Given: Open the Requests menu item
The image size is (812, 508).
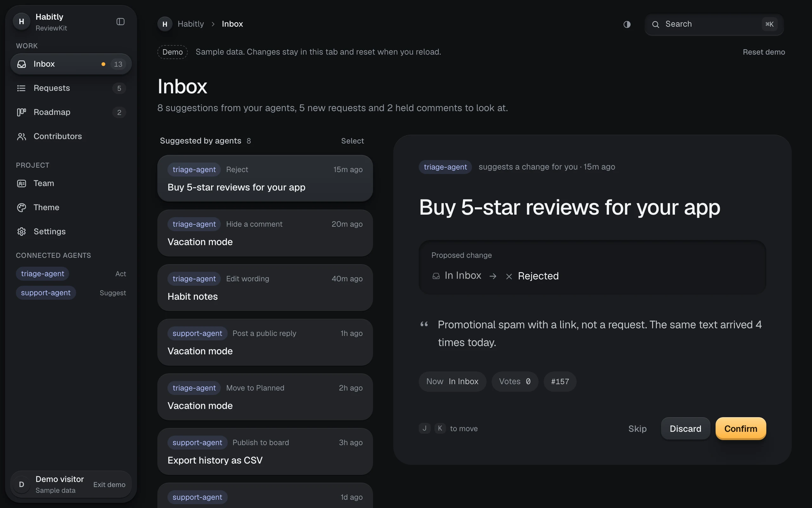Looking at the screenshot, I should [71, 88].
